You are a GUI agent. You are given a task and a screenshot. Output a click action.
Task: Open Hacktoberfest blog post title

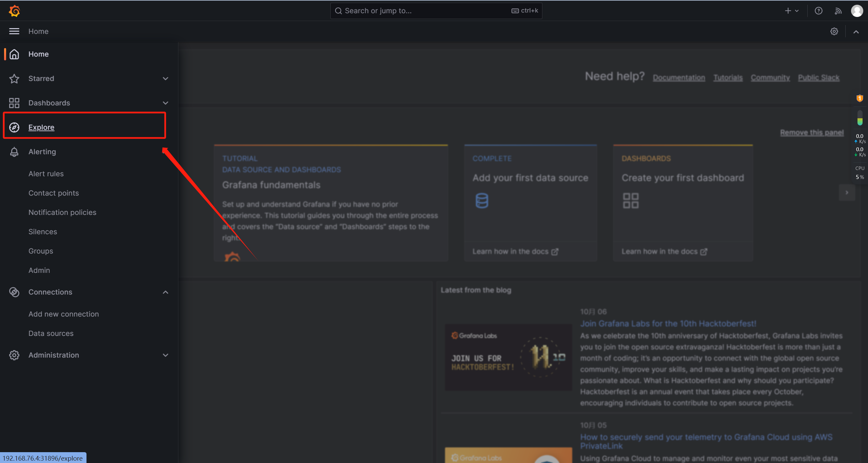[x=668, y=324]
